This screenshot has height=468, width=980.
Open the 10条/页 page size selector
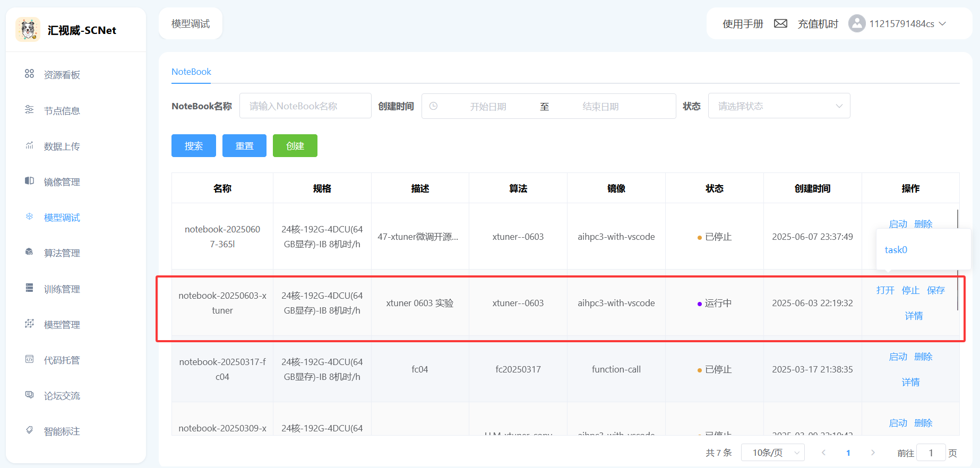click(x=772, y=453)
